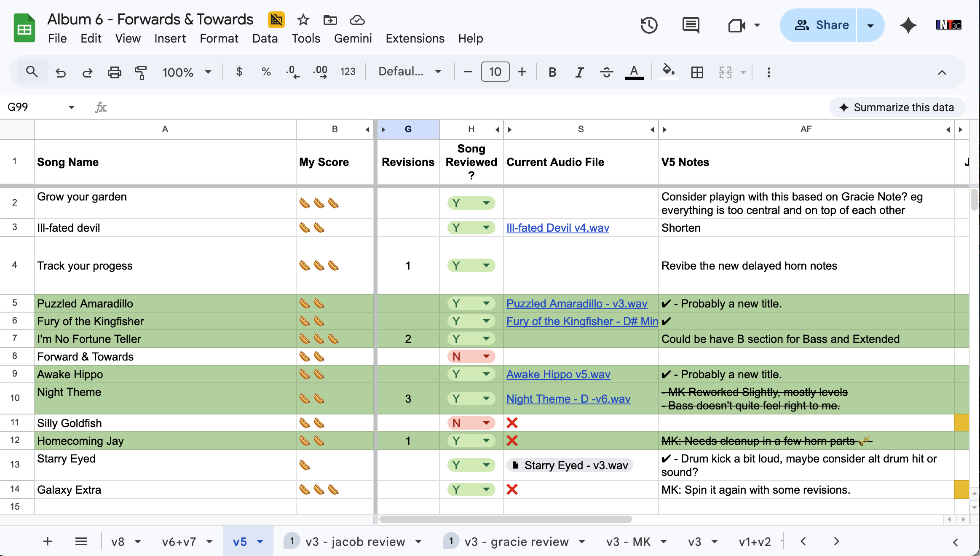Image resolution: width=980 pixels, height=556 pixels.
Task: Open the Extensions menu
Action: tap(415, 38)
